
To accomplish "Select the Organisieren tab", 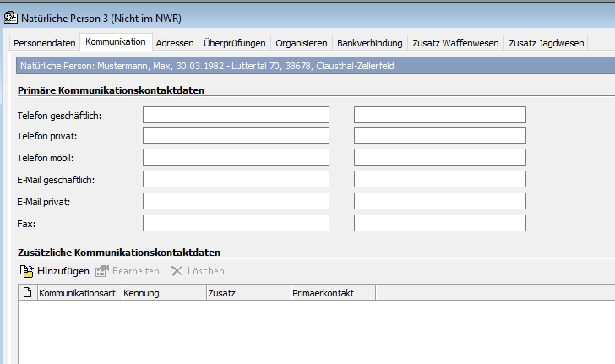I will point(301,43).
